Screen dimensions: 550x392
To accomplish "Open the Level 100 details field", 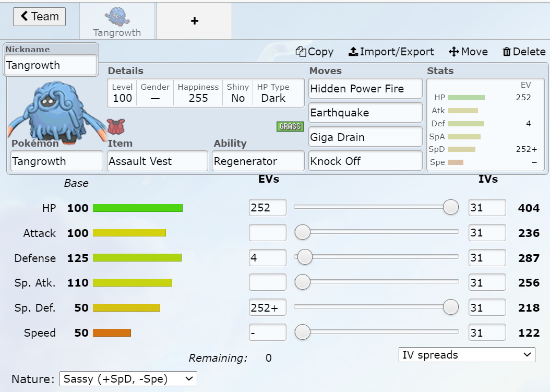I will tap(122, 93).
